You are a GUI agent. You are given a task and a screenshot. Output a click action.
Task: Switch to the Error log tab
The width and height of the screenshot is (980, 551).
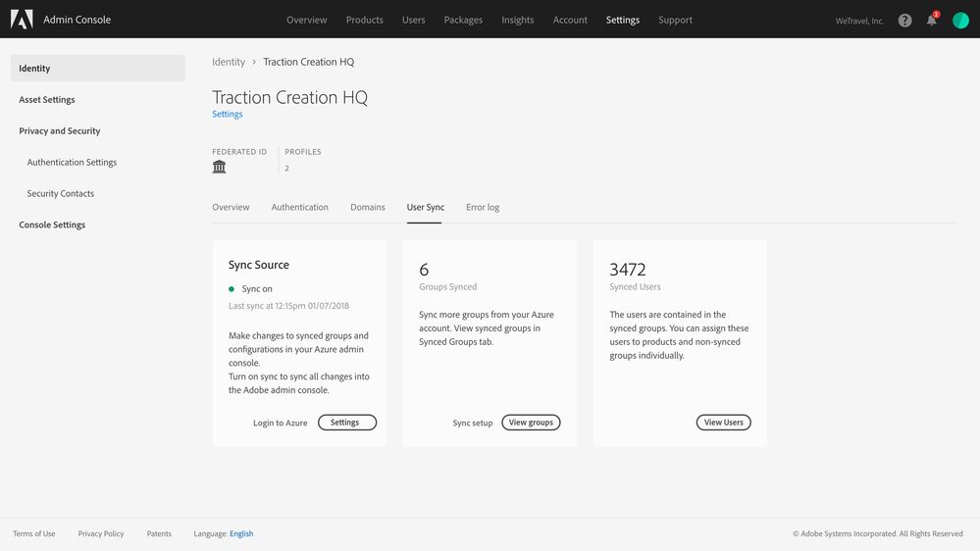(483, 207)
